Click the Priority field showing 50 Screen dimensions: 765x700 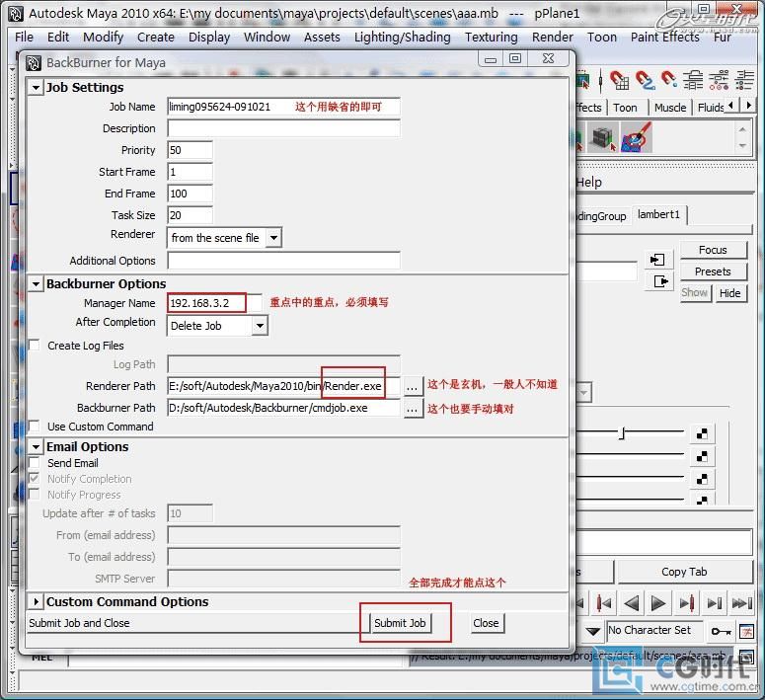(190, 150)
